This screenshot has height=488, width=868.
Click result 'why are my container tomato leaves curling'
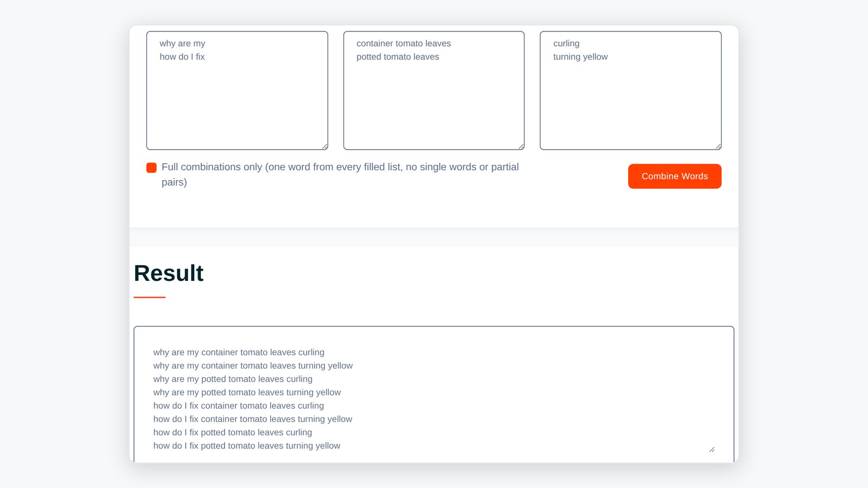(x=239, y=352)
